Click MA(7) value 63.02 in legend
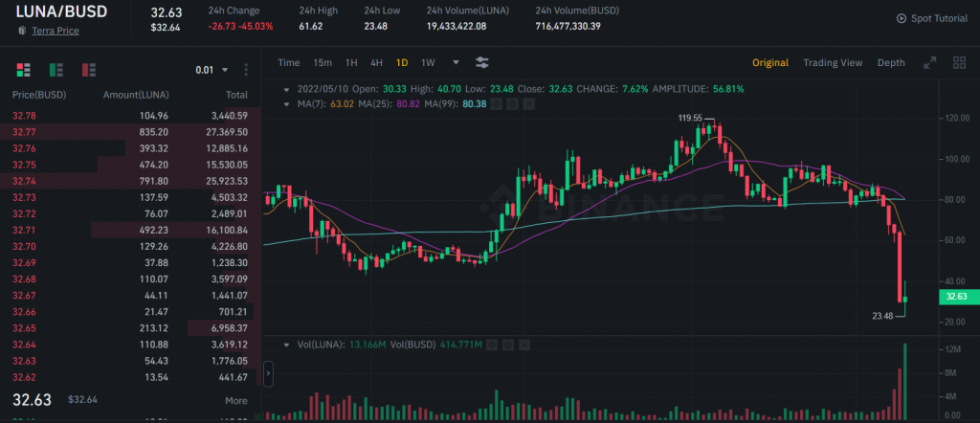980x423 pixels. pos(344,103)
